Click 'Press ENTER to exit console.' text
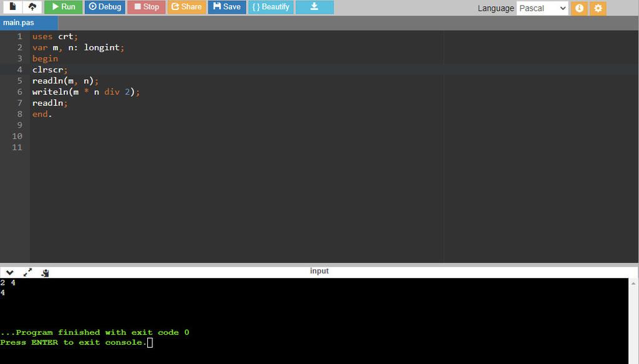Viewport: 639px width, 364px height. click(x=74, y=342)
